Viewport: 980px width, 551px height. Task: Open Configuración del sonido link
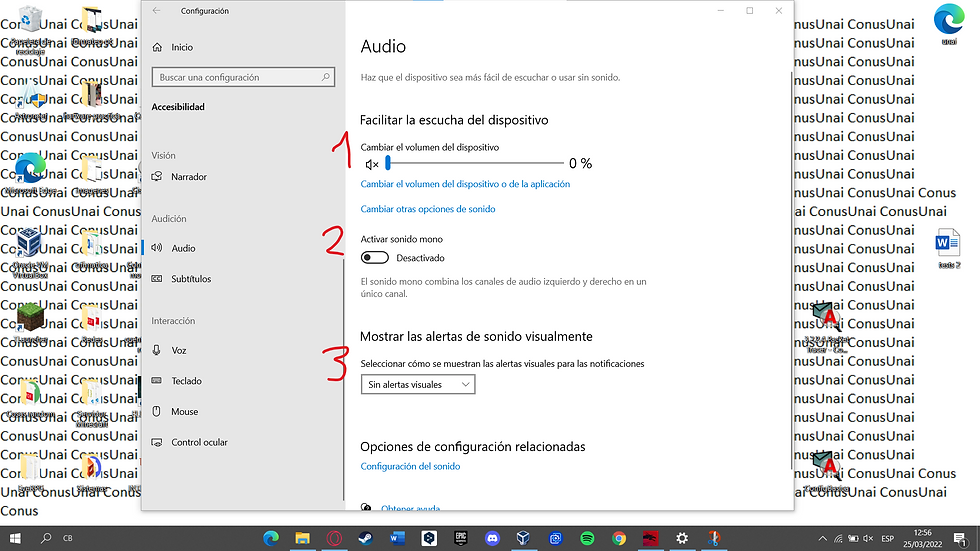(x=410, y=466)
